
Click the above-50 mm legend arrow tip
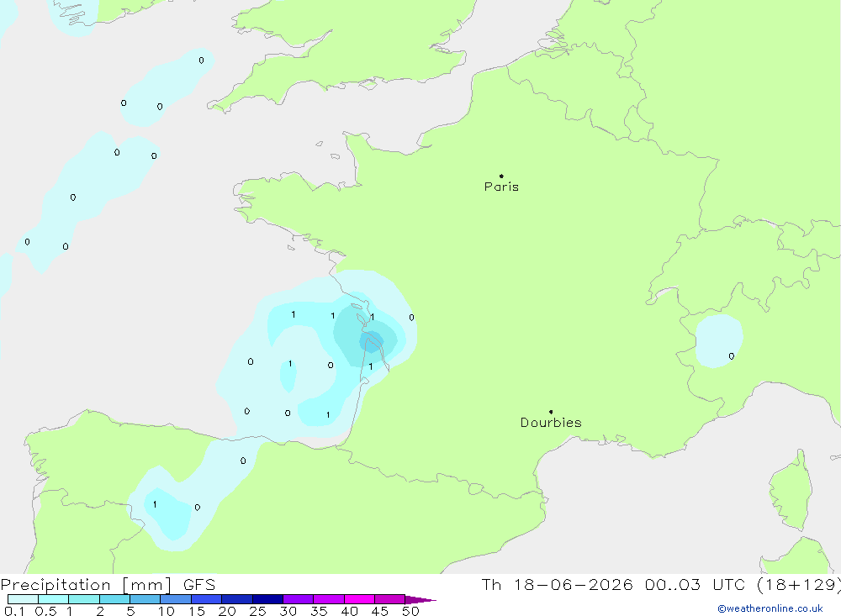tap(421, 600)
